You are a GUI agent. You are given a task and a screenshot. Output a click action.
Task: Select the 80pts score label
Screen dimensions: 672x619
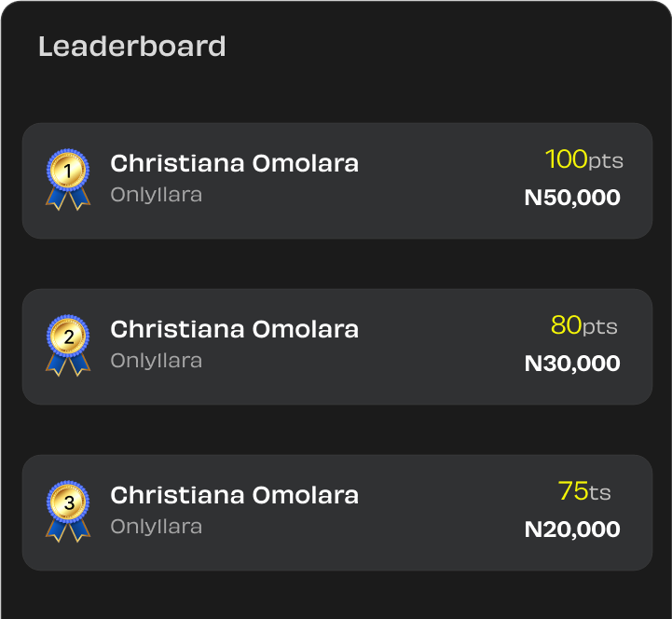pos(584,325)
